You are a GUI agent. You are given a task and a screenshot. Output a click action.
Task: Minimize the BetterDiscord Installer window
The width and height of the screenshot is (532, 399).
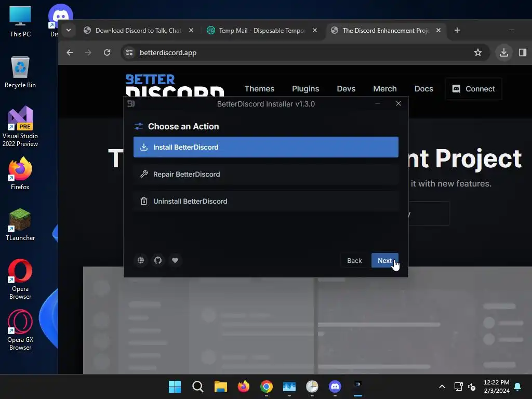pyautogui.click(x=378, y=103)
